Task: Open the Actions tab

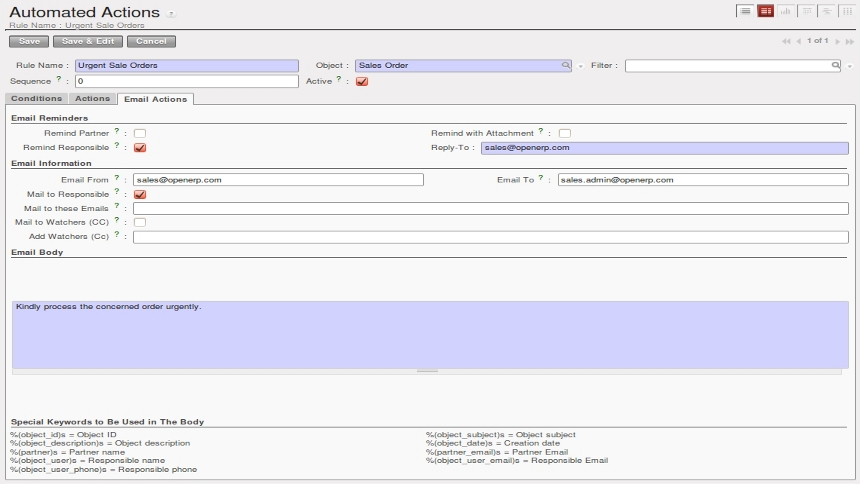Action: [x=93, y=98]
